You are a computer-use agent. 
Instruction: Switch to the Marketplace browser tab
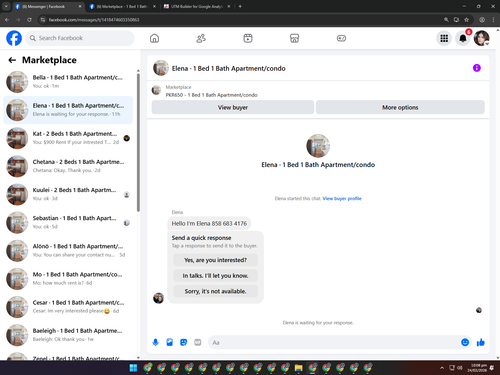point(122,6)
